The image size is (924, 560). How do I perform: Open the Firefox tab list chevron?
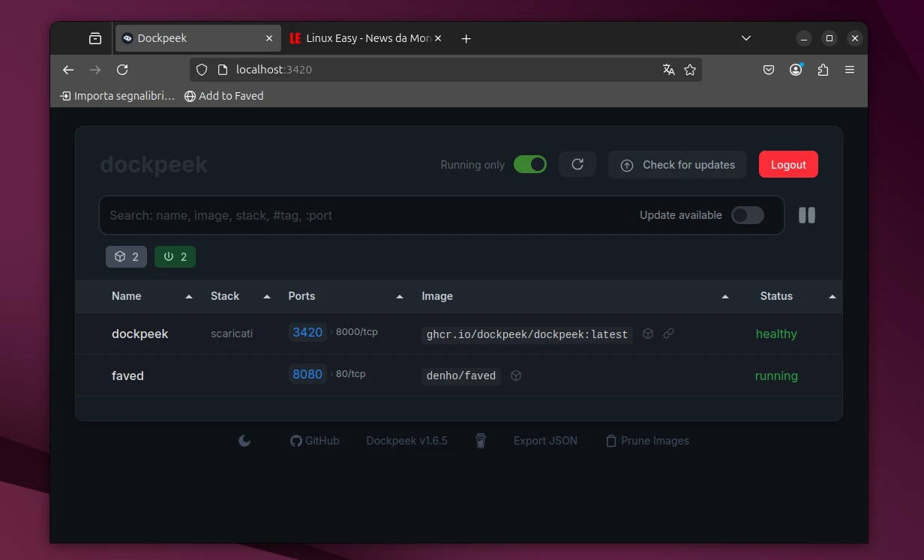tap(745, 37)
